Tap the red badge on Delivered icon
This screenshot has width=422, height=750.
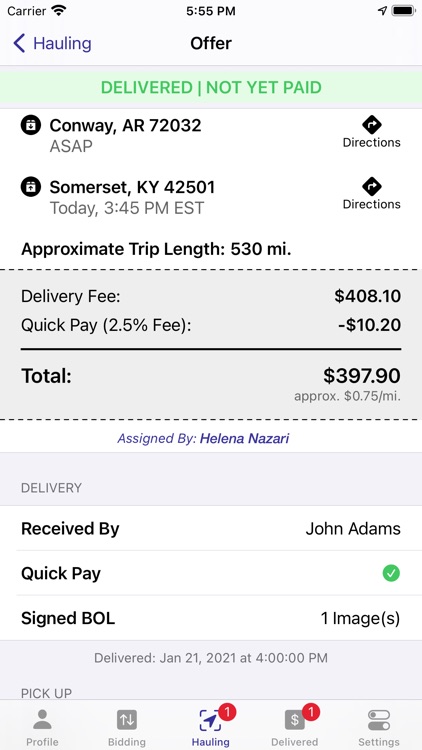pos(311,712)
